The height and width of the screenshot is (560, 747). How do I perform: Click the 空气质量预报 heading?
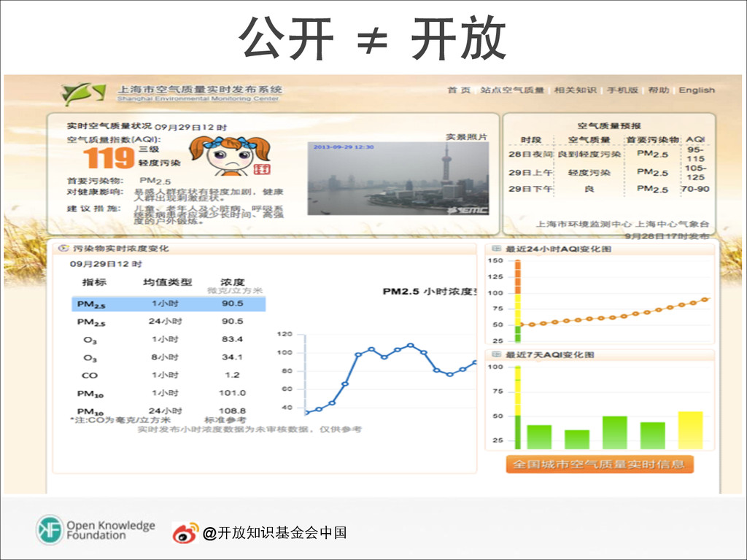coord(609,125)
